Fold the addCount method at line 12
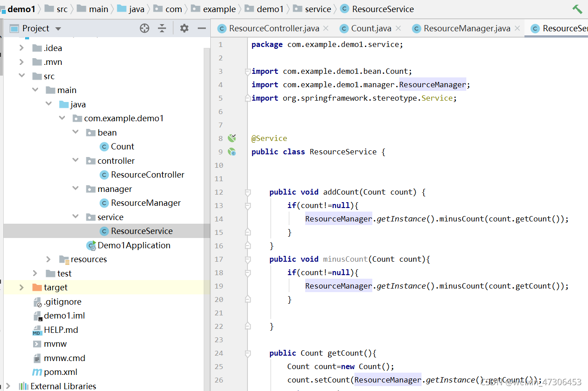This screenshot has height=391, width=588. (x=247, y=192)
